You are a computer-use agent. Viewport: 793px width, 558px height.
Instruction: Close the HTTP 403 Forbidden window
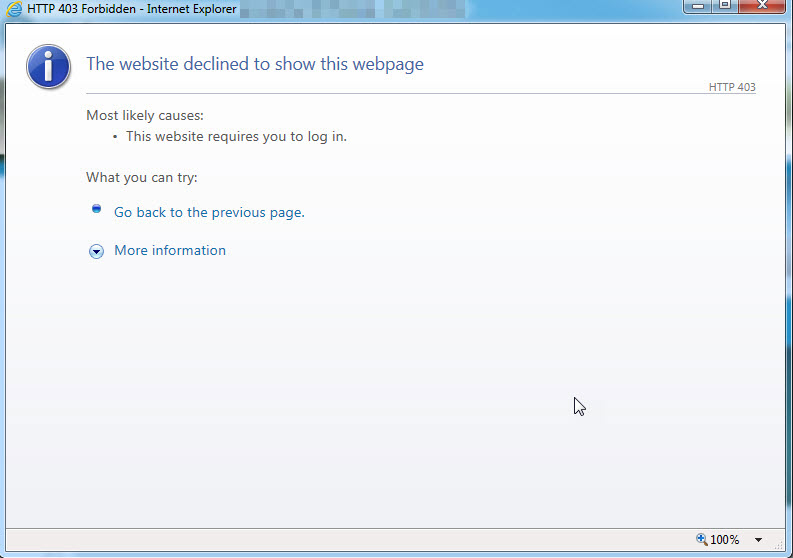tap(762, 6)
